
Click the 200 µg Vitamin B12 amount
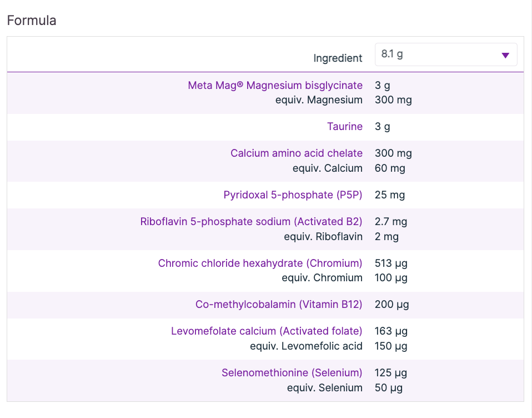click(x=392, y=305)
